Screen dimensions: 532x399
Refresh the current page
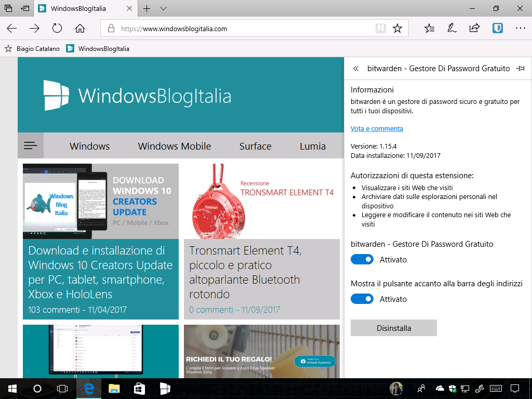[57, 28]
